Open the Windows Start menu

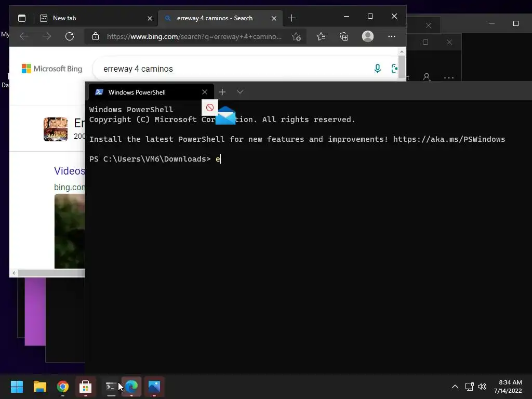[17, 387]
